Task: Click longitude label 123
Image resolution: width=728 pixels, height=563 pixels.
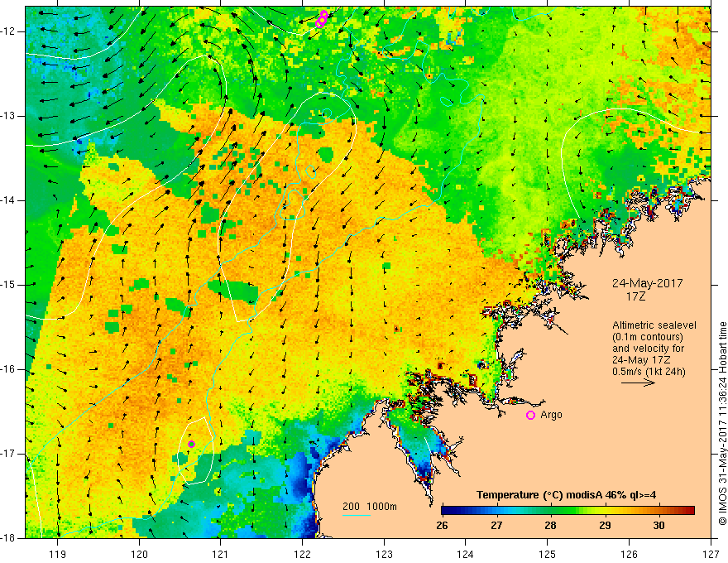Action: pos(384,554)
